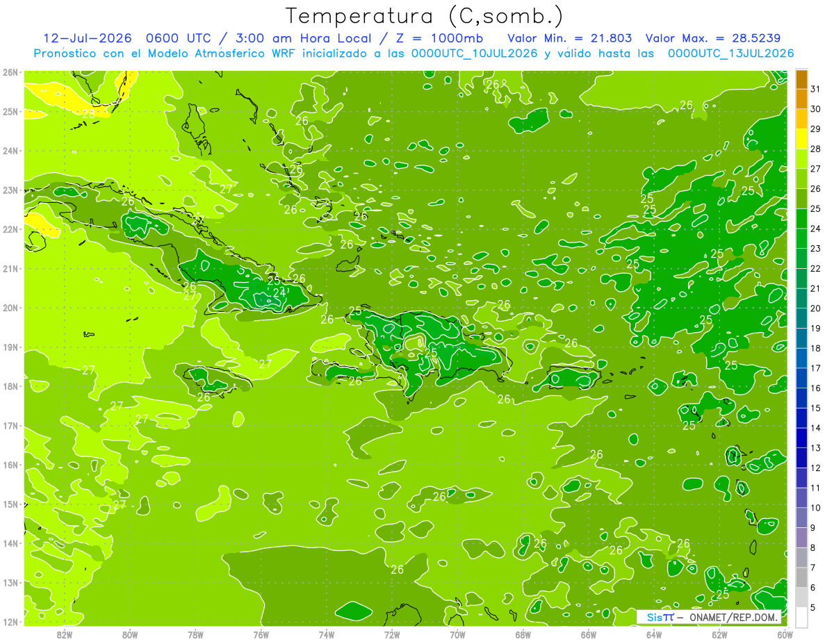Click the "5" color scale label

(814, 607)
